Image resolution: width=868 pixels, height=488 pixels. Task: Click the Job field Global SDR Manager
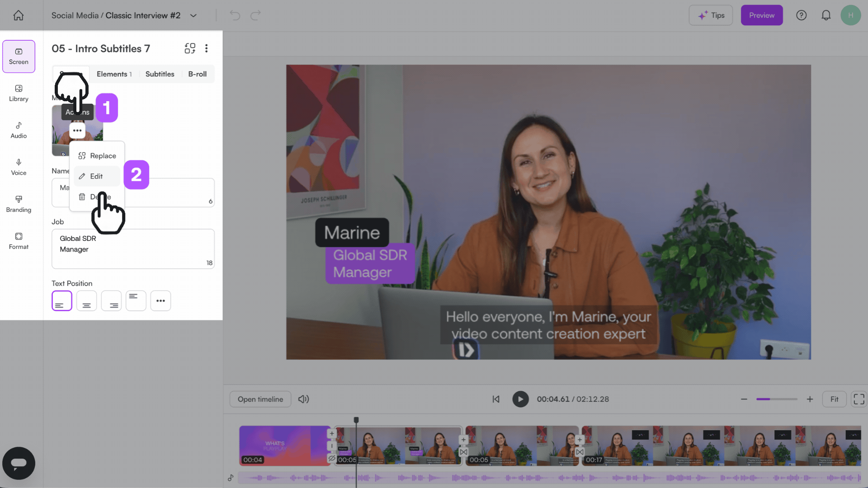(x=133, y=249)
